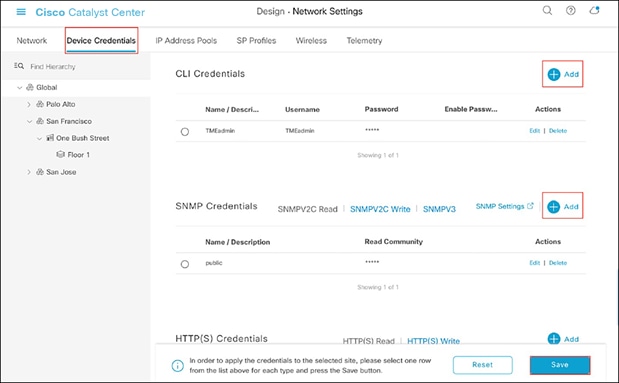Open the hamburger navigation menu

point(21,12)
